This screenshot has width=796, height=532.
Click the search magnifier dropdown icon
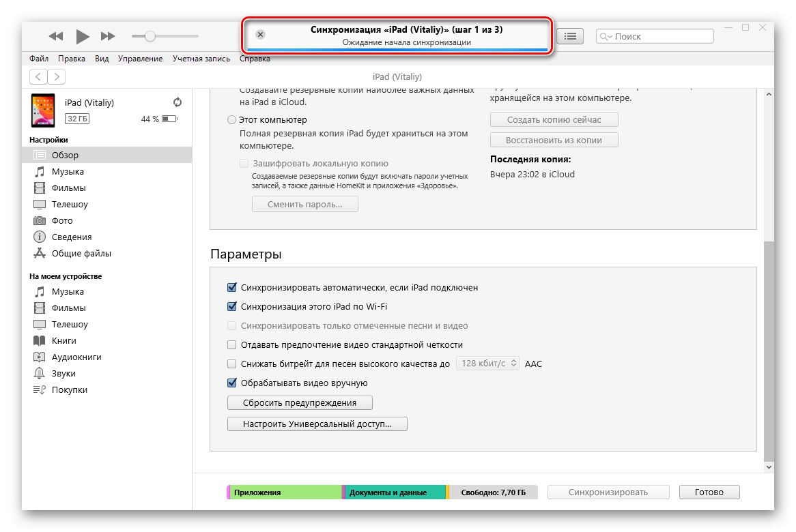pos(606,37)
